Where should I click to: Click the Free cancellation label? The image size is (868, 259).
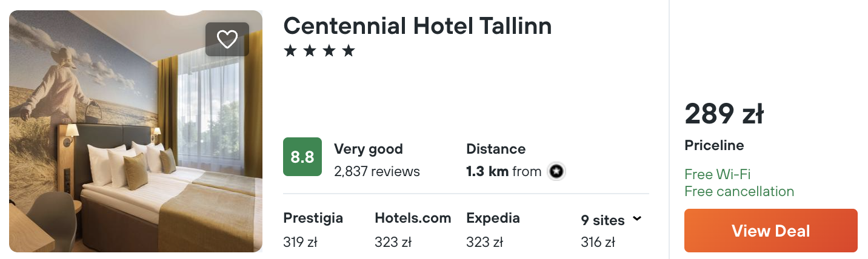(x=739, y=191)
